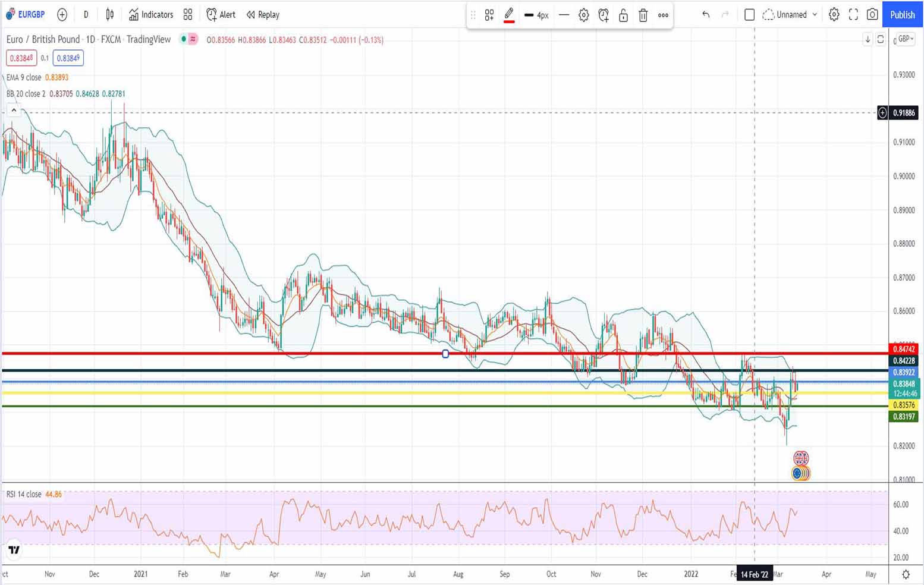Image resolution: width=924 pixels, height=585 pixels.
Task: Collapse the indicator legend with the arrow
Action: [14, 111]
